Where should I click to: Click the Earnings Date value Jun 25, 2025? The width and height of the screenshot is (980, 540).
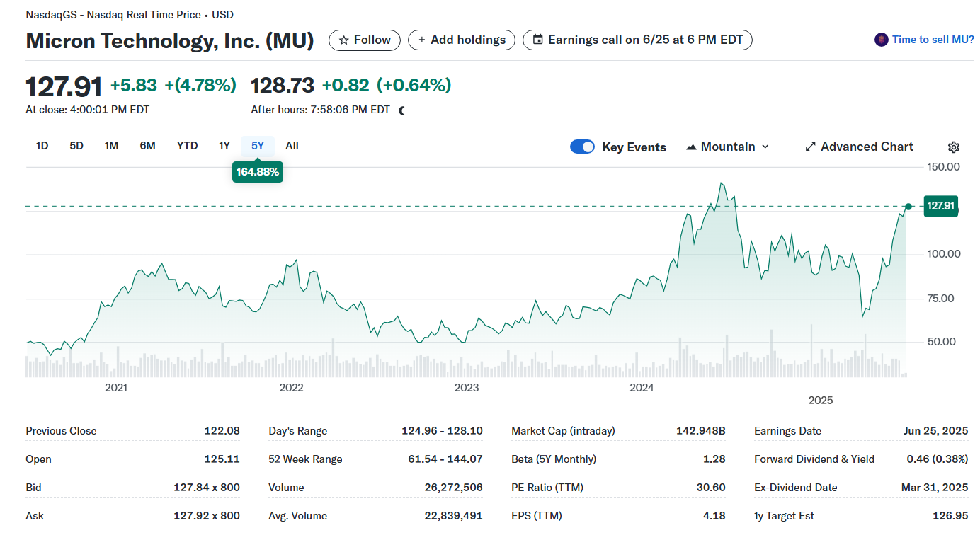[x=936, y=431]
